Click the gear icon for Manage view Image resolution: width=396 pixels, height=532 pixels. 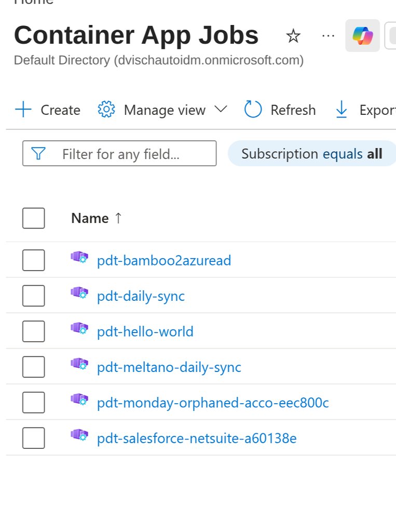106,109
